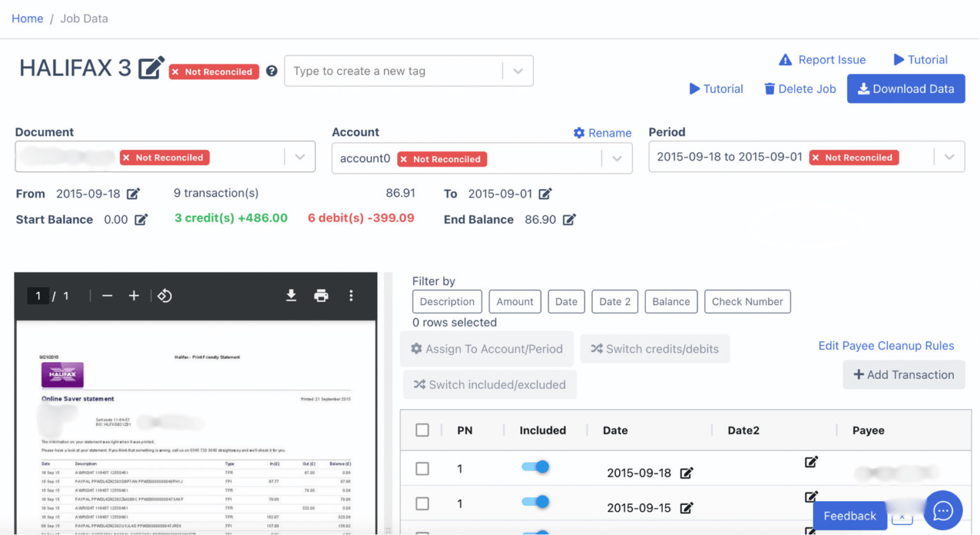This screenshot has height=535, width=980.
Task: Click the edit icon beside HALIFAX 3 title
Action: [x=151, y=67]
